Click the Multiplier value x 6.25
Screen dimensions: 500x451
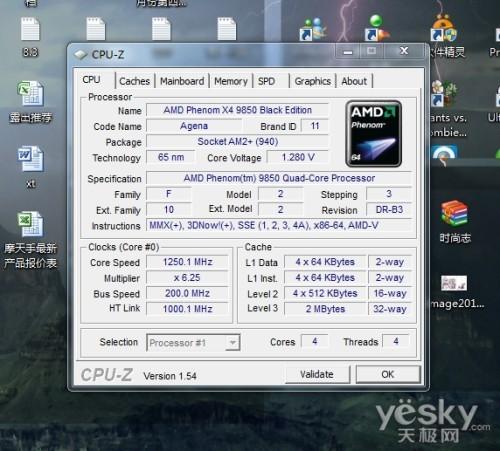pos(187,278)
